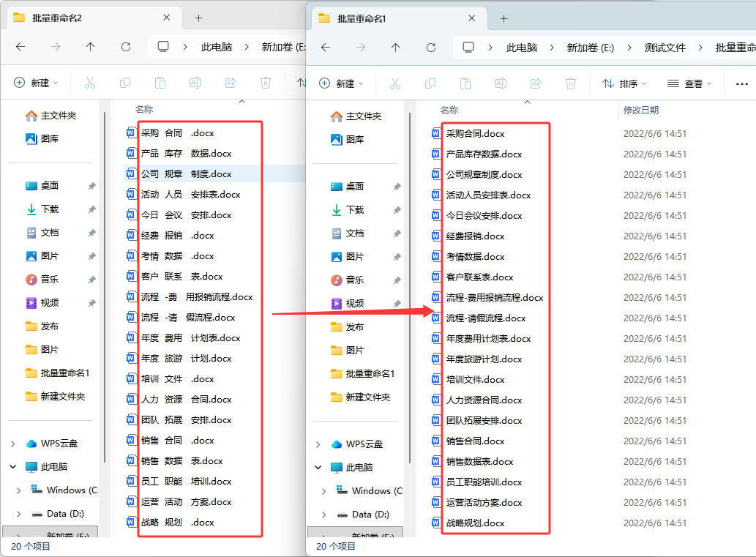Switch to the 批量重命名2 tab

93,18
